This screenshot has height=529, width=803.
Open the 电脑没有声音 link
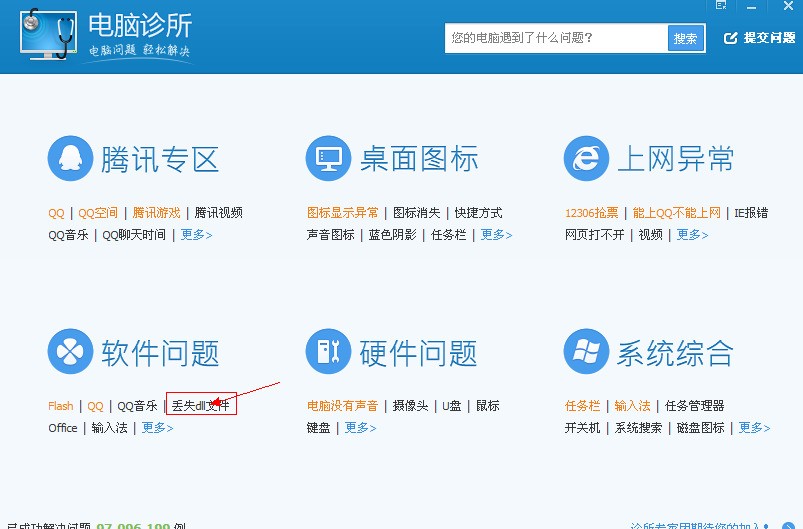[x=342, y=406]
